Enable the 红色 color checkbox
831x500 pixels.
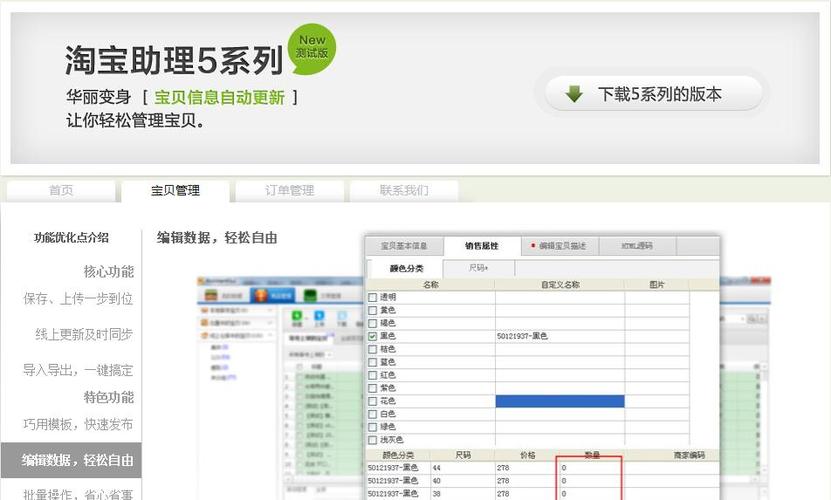373,375
